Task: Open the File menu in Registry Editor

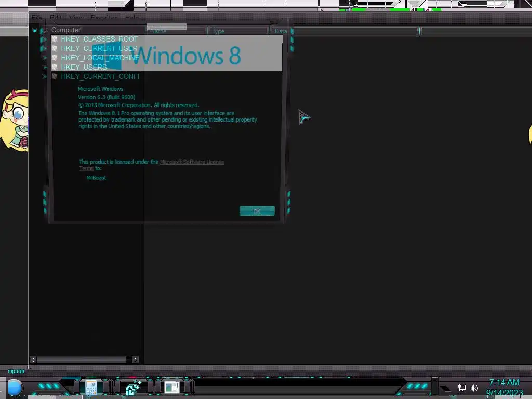Action: click(37, 17)
